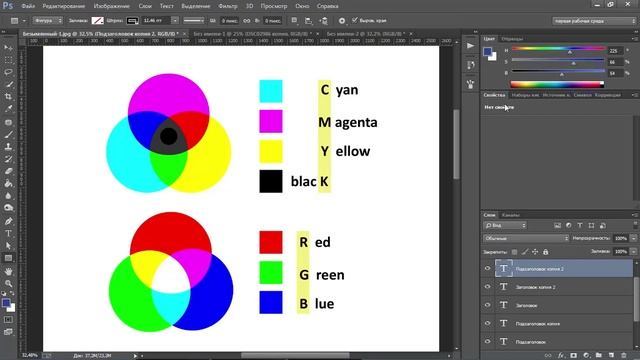Click the foreground color swatch in Color panel
Viewport: 640px width, 360px height.
point(487,52)
